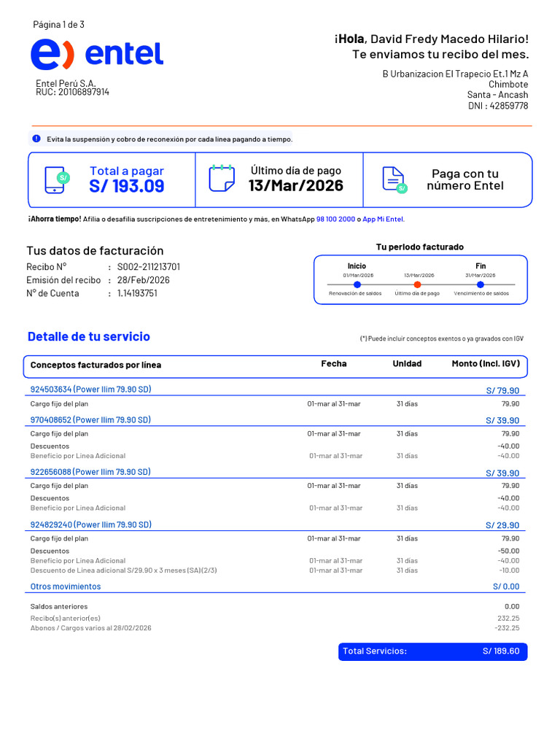Click the S/ 39.90 subtotal for line 922656088
The height and width of the screenshot is (747, 560).
coord(502,473)
